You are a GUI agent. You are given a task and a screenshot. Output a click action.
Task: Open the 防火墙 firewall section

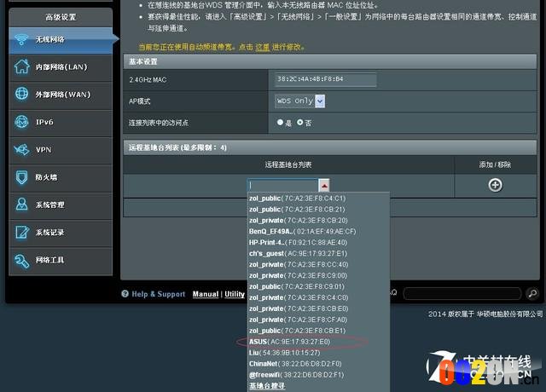tap(61, 177)
